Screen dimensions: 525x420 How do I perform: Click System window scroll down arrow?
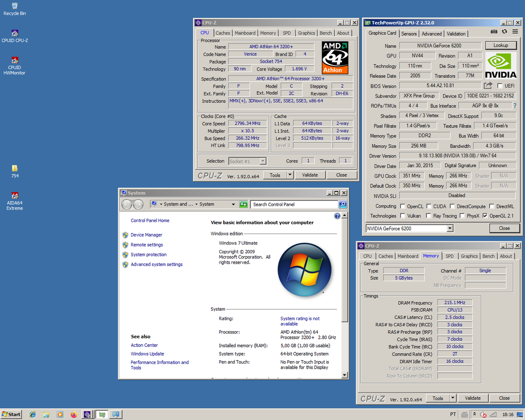pyautogui.click(x=345, y=375)
